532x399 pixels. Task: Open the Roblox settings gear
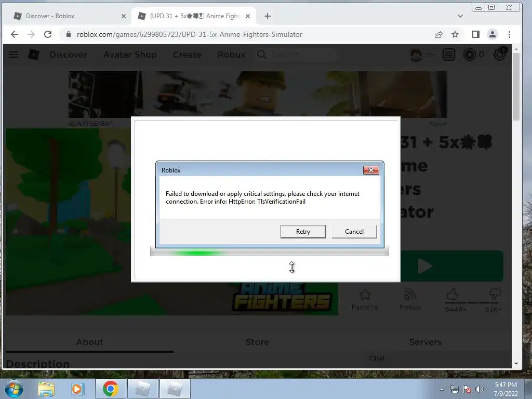coord(500,55)
